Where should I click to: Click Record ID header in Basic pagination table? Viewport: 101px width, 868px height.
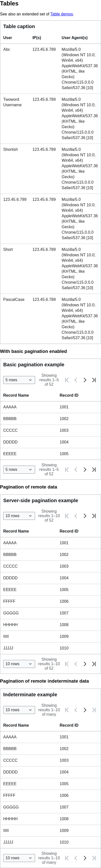click(x=69, y=395)
